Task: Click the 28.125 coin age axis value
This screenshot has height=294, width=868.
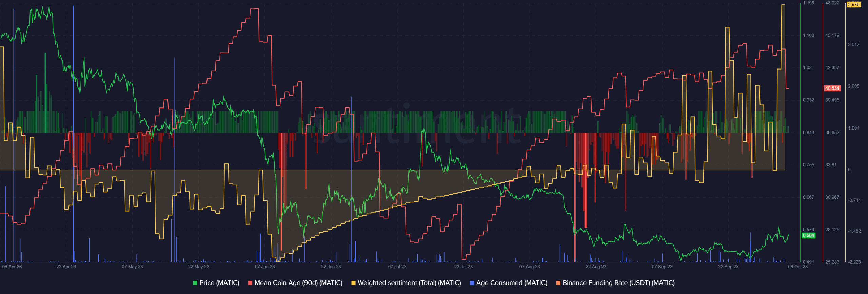Action: point(832,230)
